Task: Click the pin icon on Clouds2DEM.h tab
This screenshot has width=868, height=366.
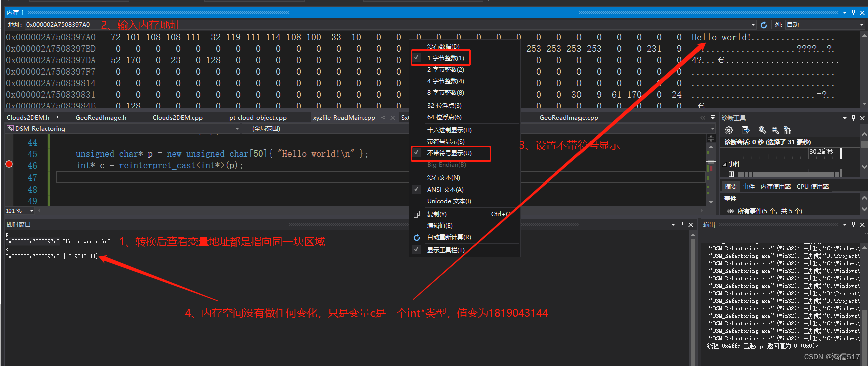Action: (x=57, y=117)
